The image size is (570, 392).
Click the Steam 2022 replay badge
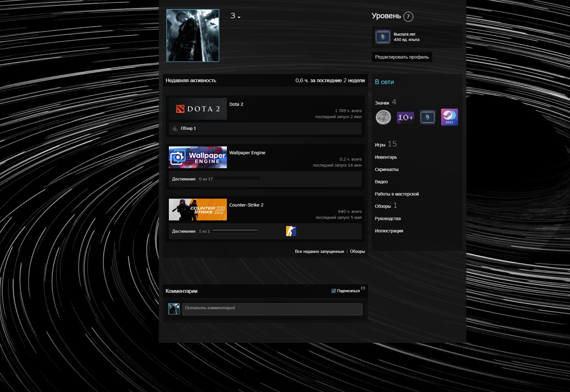[449, 117]
